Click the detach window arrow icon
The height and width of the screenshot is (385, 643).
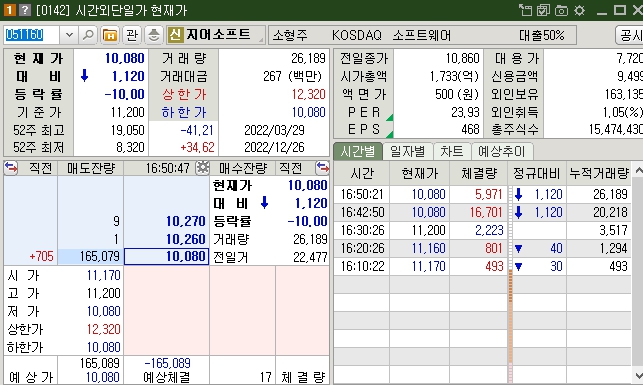(x=525, y=10)
